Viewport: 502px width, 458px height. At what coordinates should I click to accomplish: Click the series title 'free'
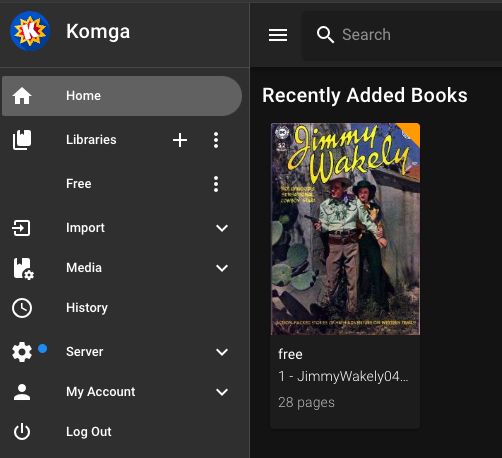coord(290,354)
